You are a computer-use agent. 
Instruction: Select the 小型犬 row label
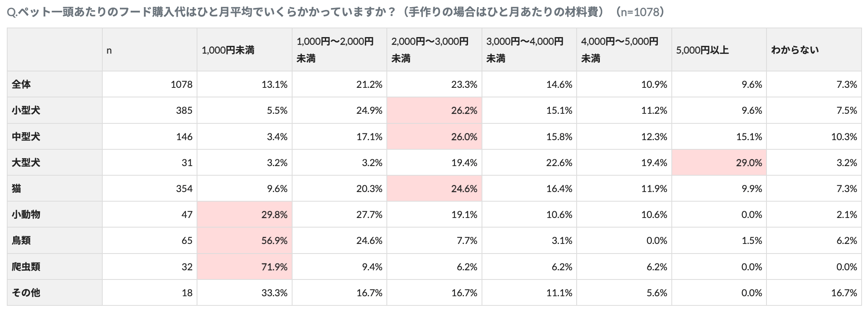[26, 110]
